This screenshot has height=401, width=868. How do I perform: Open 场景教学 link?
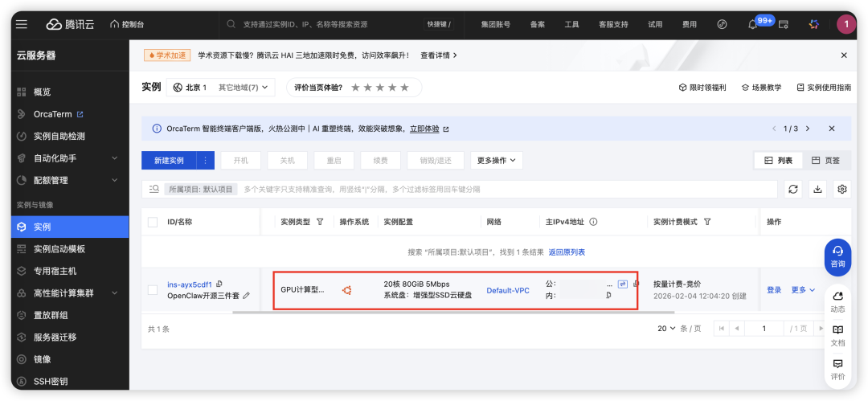761,88
